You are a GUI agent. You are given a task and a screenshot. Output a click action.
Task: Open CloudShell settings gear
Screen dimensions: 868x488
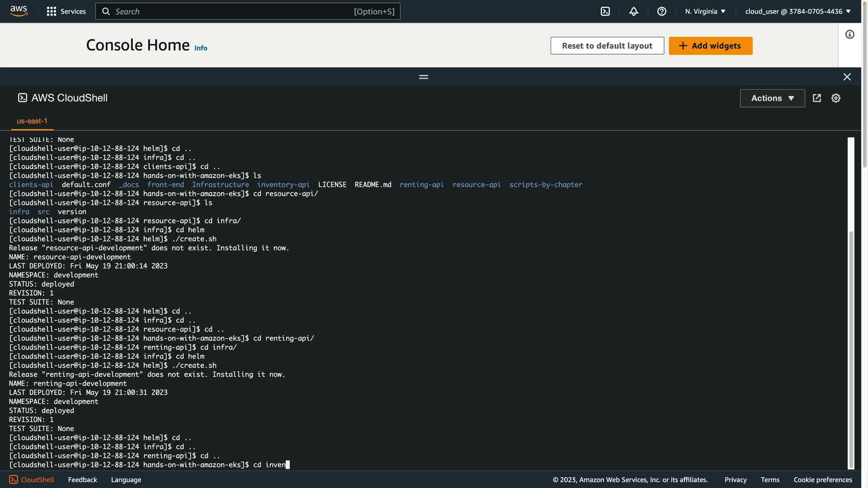pos(835,98)
